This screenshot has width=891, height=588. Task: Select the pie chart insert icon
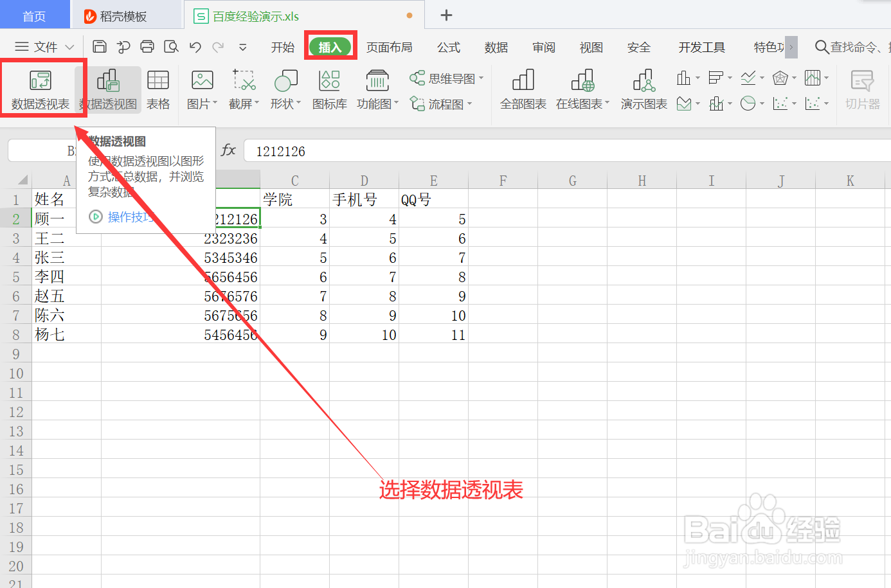(x=748, y=103)
